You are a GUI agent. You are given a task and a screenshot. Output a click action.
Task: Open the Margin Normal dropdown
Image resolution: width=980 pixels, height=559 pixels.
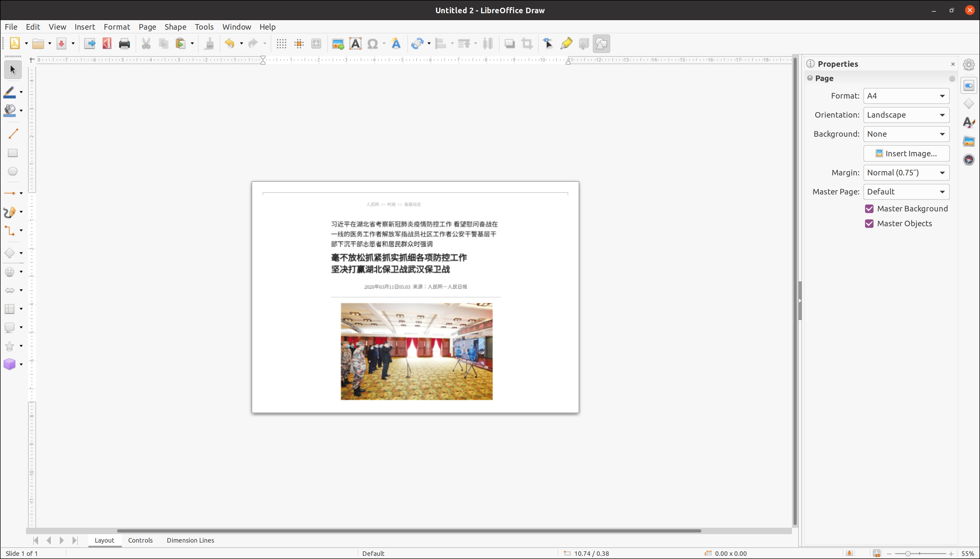906,173
